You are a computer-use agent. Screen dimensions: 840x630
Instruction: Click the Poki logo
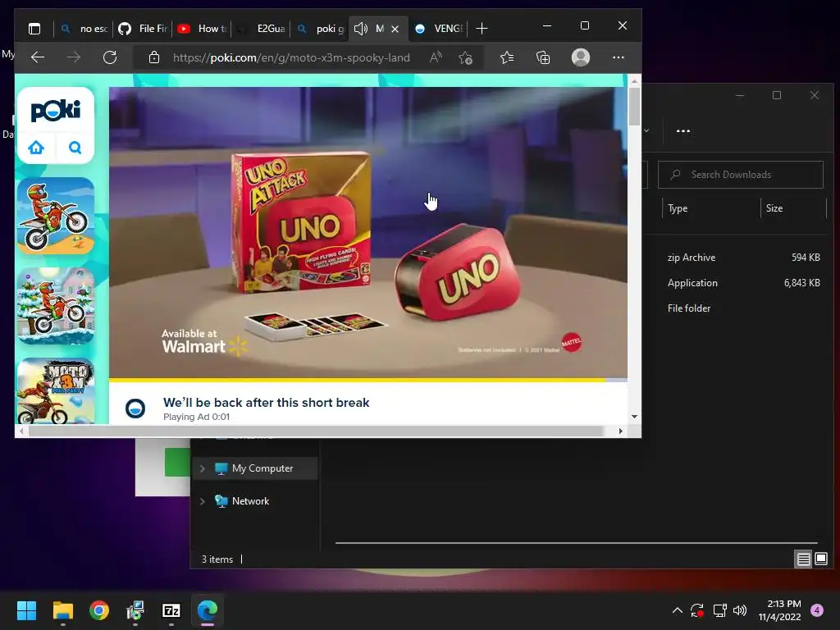click(x=56, y=111)
